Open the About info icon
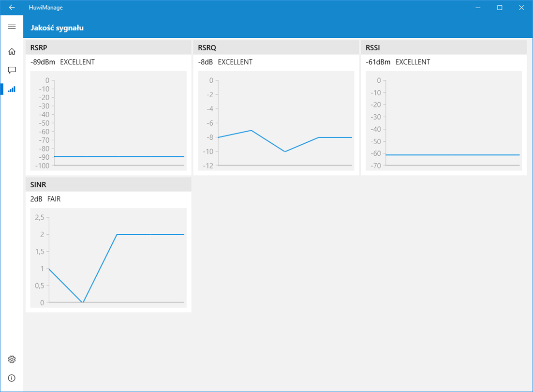The height and width of the screenshot is (392, 533). coord(12,378)
